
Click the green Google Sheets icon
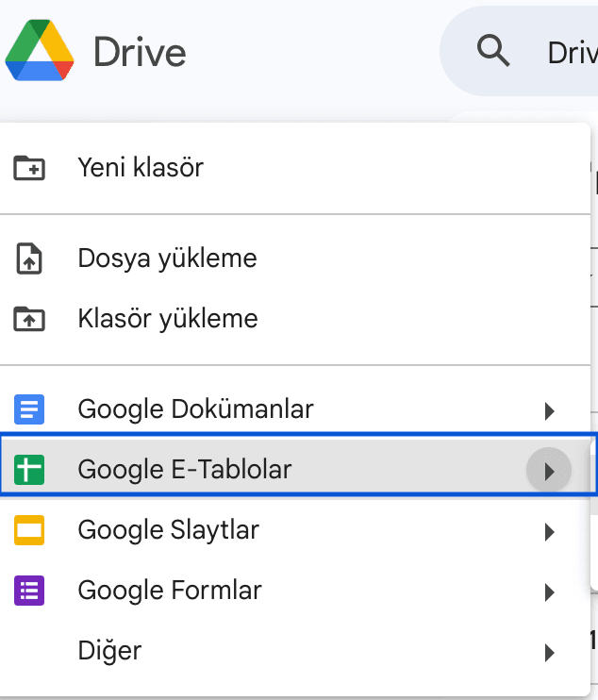pyautogui.click(x=29, y=469)
